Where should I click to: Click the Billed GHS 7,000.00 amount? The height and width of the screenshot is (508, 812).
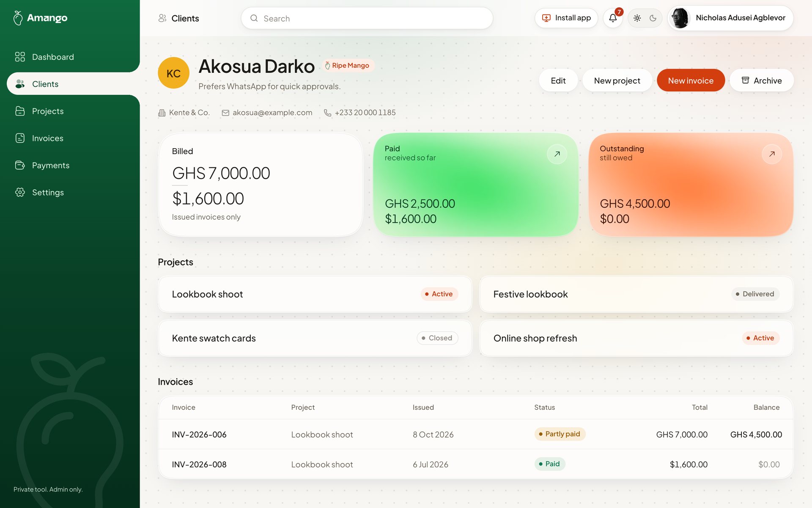(x=221, y=173)
